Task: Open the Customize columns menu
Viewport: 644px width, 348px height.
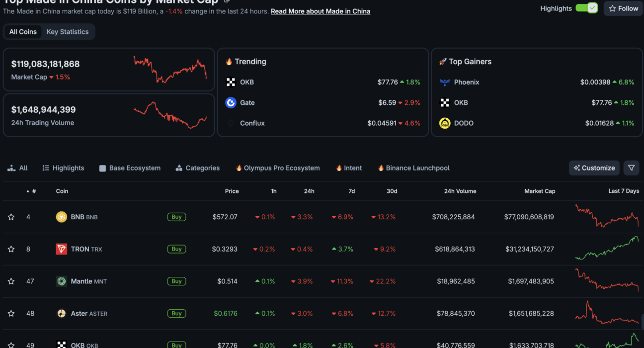Action: pyautogui.click(x=594, y=168)
